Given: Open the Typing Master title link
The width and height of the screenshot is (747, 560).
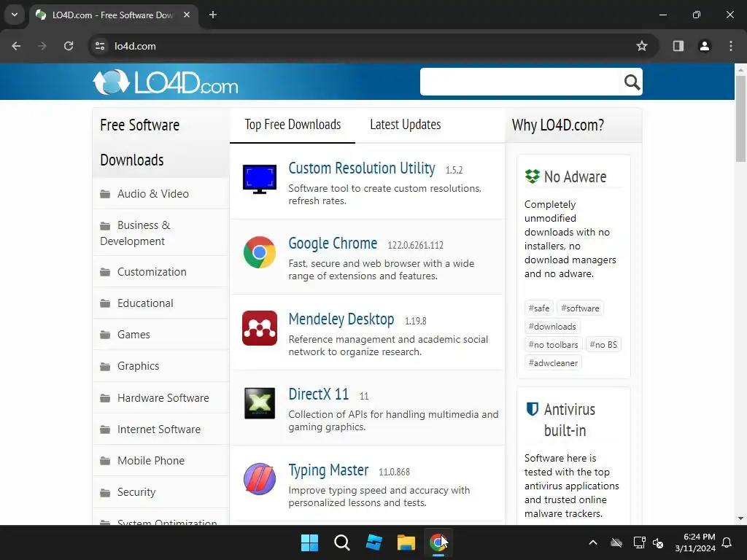Looking at the screenshot, I should pyautogui.click(x=328, y=470).
